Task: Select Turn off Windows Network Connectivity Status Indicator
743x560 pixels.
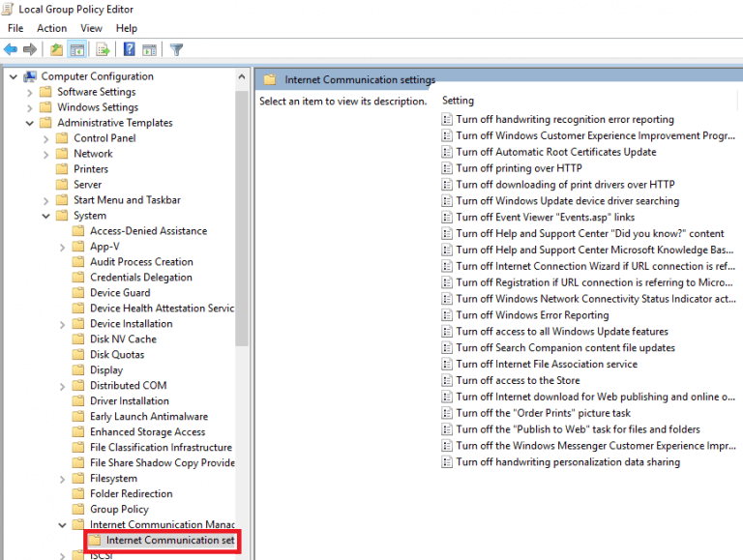Action: tap(596, 299)
